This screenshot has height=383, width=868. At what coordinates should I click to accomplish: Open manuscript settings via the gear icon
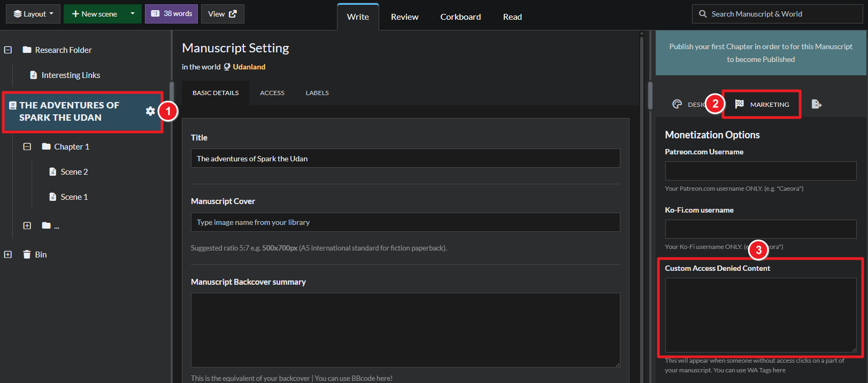tap(150, 111)
